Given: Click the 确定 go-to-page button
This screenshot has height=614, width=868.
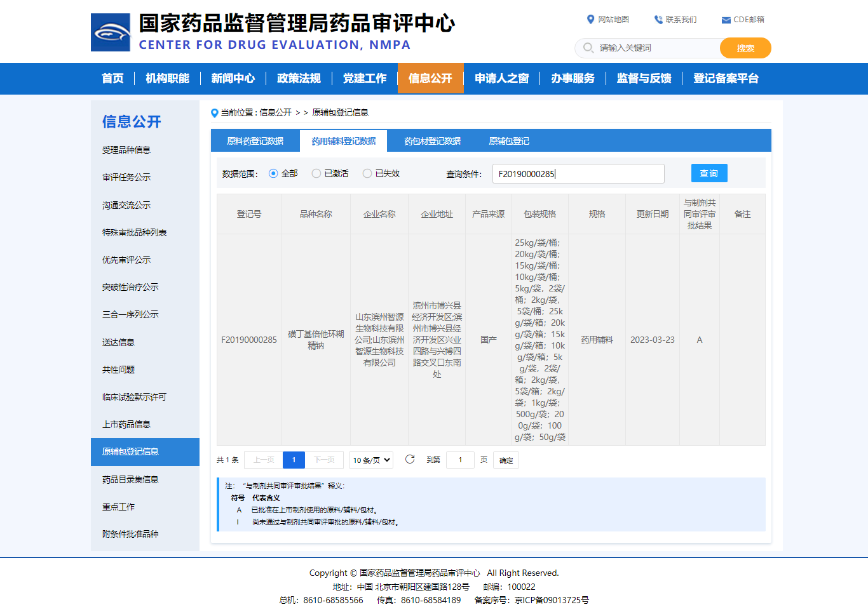Looking at the screenshot, I should 506,460.
